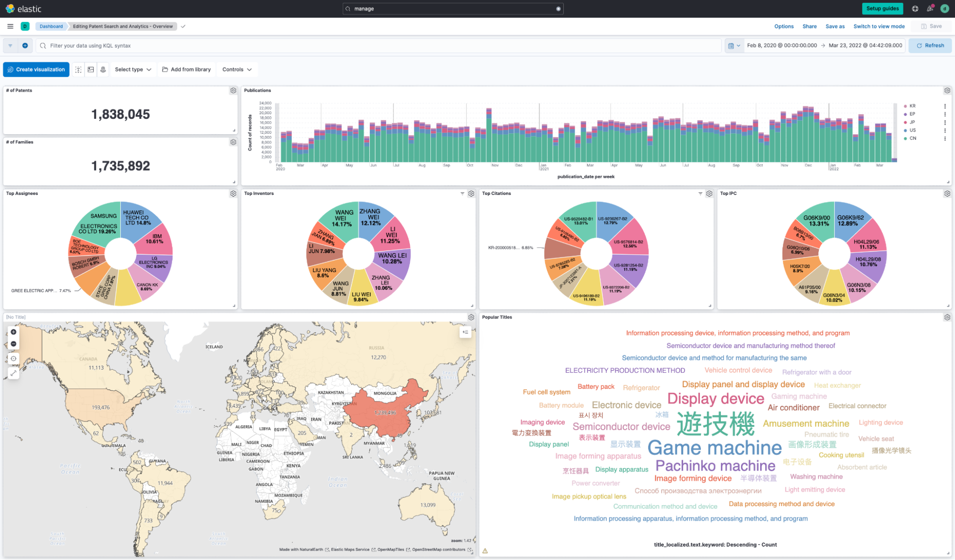Add a Maps panel to the dashboard
This screenshot has height=560, width=955.
point(103,69)
